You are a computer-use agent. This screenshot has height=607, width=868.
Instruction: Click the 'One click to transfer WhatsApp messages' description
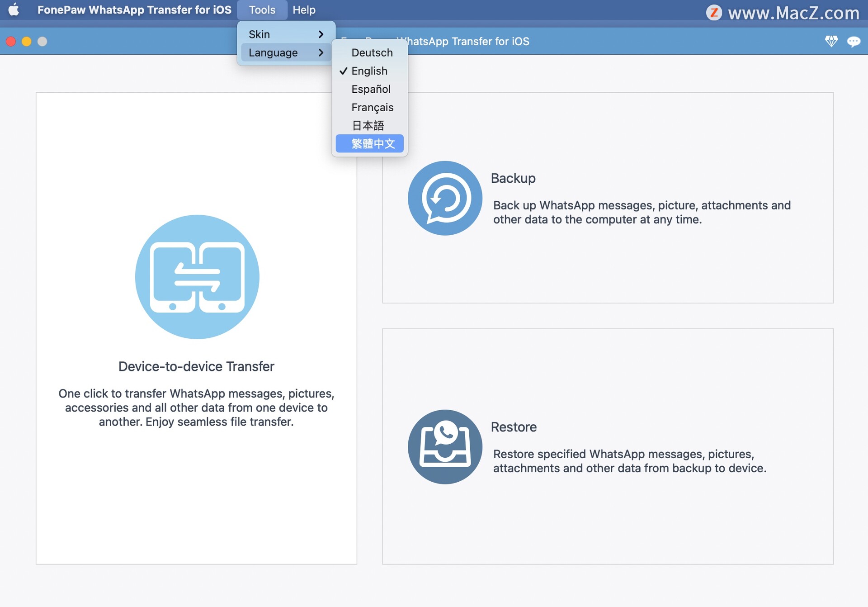point(196,408)
